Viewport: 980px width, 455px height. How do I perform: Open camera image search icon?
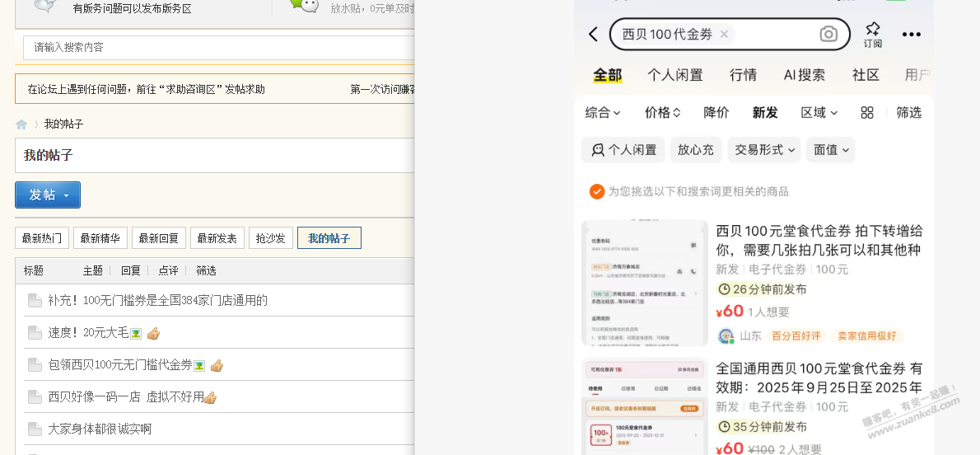pyautogui.click(x=828, y=35)
